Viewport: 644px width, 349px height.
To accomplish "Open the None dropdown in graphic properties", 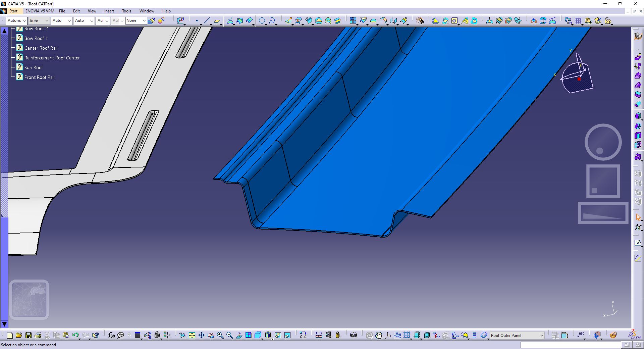I will click(136, 20).
